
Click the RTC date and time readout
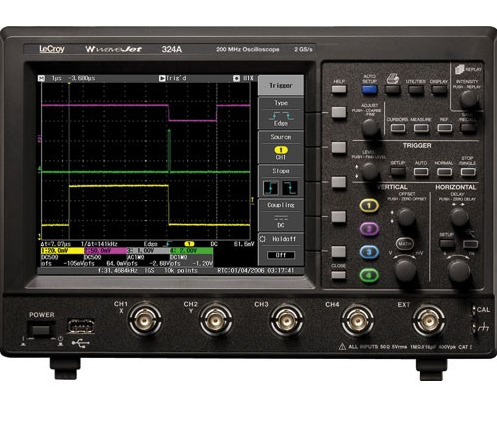coord(256,270)
